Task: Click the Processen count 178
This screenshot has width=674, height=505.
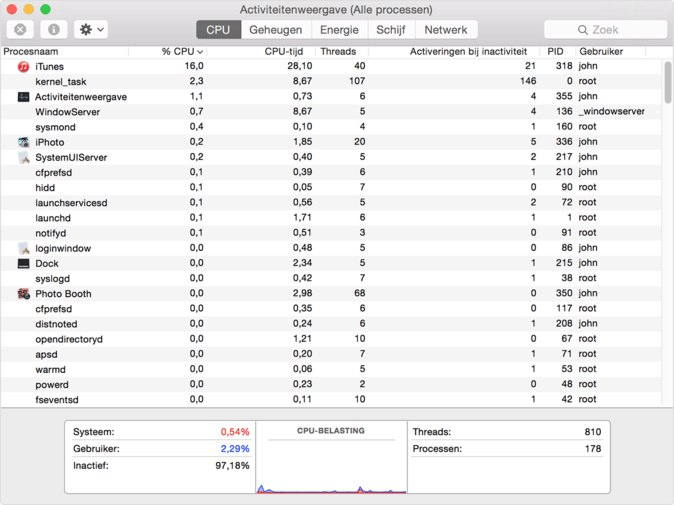Action: (x=593, y=449)
